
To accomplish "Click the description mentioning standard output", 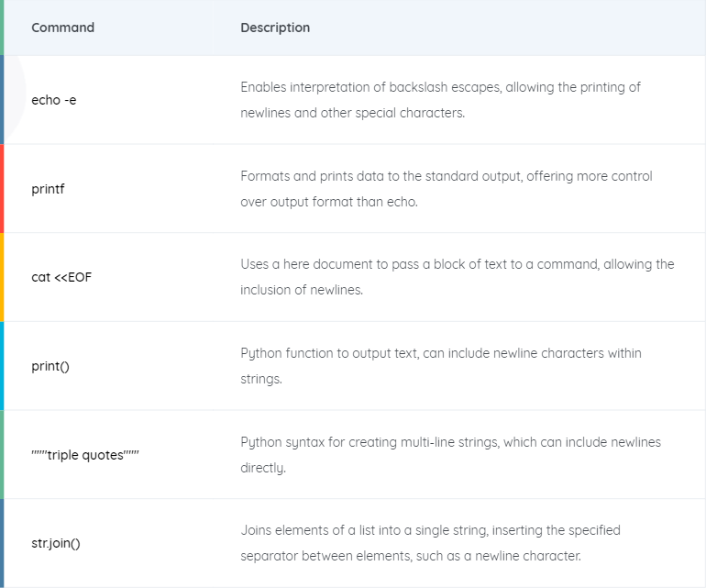I will pyautogui.click(x=447, y=189).
